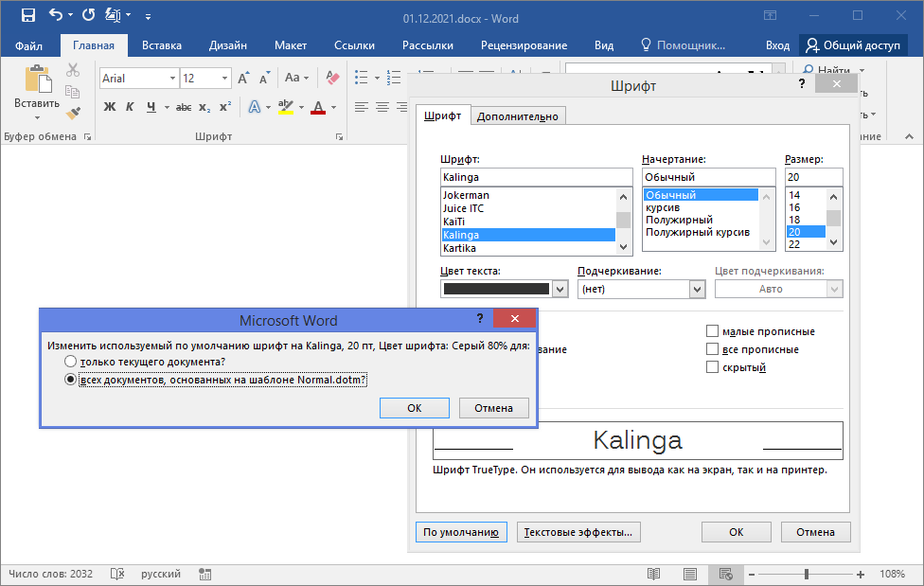Select Kartika in the font list
The height and width of the screenshot is (586, 924).
point(528,248)
